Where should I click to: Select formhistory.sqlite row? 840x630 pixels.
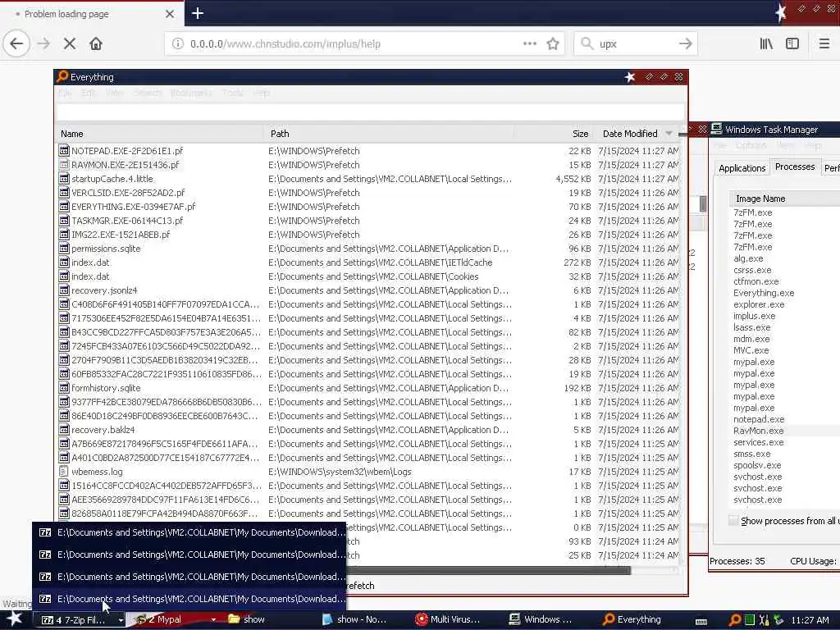coord(368,388)
